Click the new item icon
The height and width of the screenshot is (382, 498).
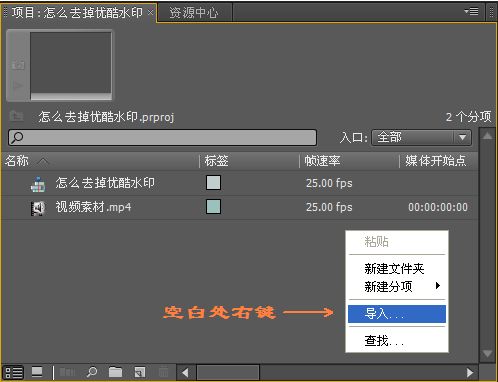140,372
